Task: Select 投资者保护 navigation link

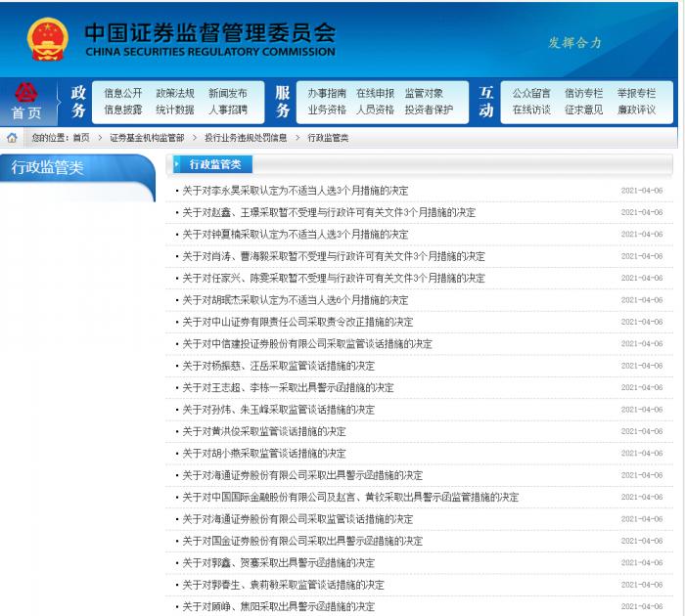Action: (x=429, y=110)
